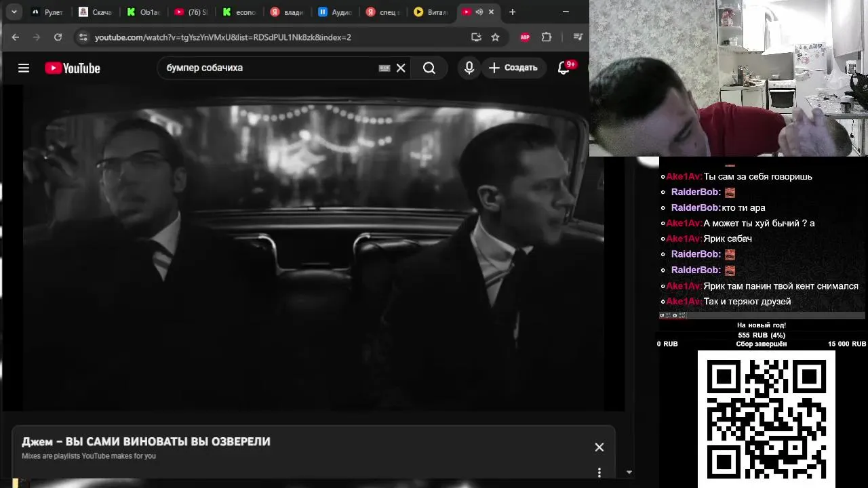Image resolution: width=868 pixels, height=488 pixels.
Task: Open media controls icon in toolbar
Action: click(578, 37)
